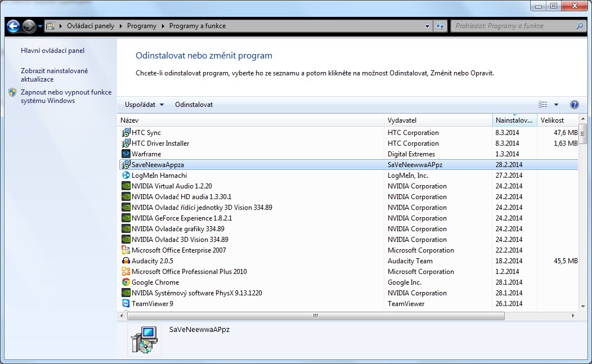This screenshot has height=364, width=592.
Task: Expand the arrow after Ovládací panely
Action: [121, 26]
